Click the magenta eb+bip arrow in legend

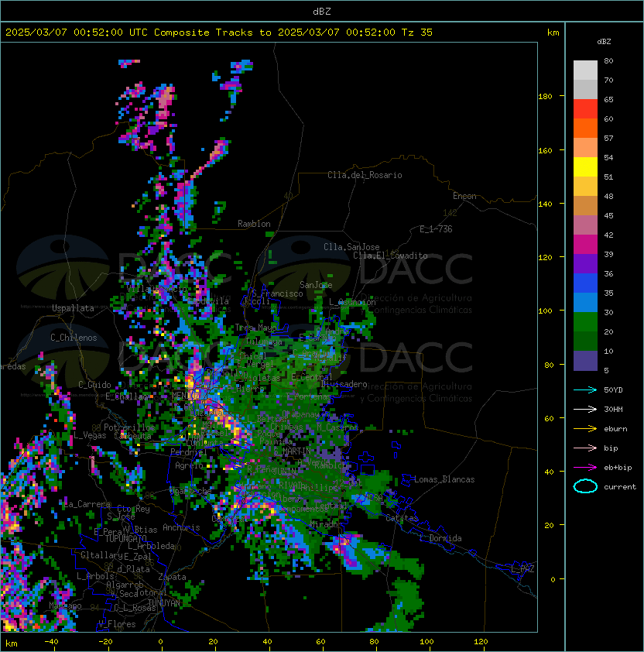click(x=585, y=468)
